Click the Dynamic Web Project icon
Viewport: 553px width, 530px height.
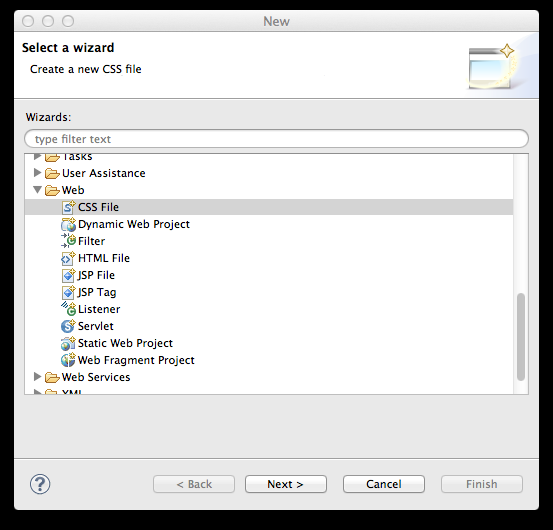tap(68, 224)
